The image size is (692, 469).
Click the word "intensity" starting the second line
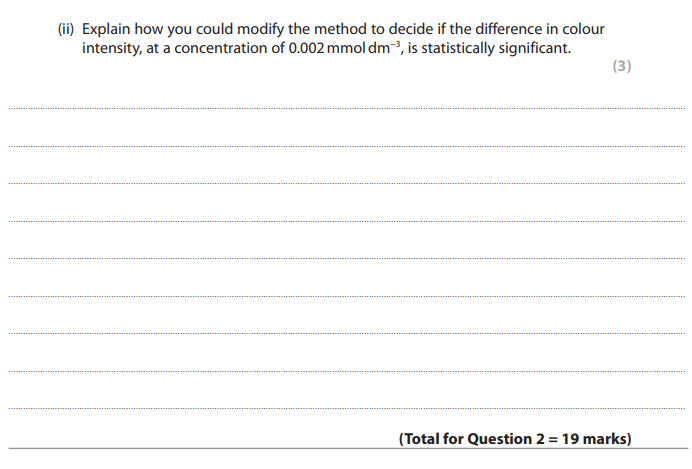click(112, 48)
